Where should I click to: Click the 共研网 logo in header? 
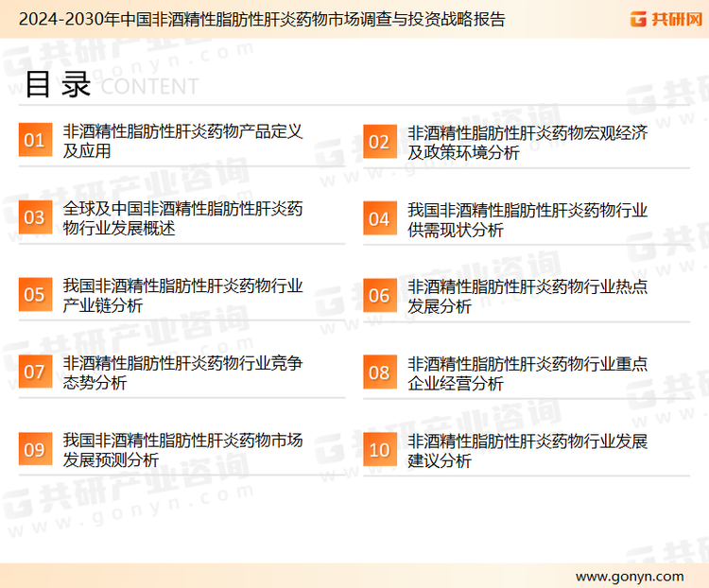666,19
